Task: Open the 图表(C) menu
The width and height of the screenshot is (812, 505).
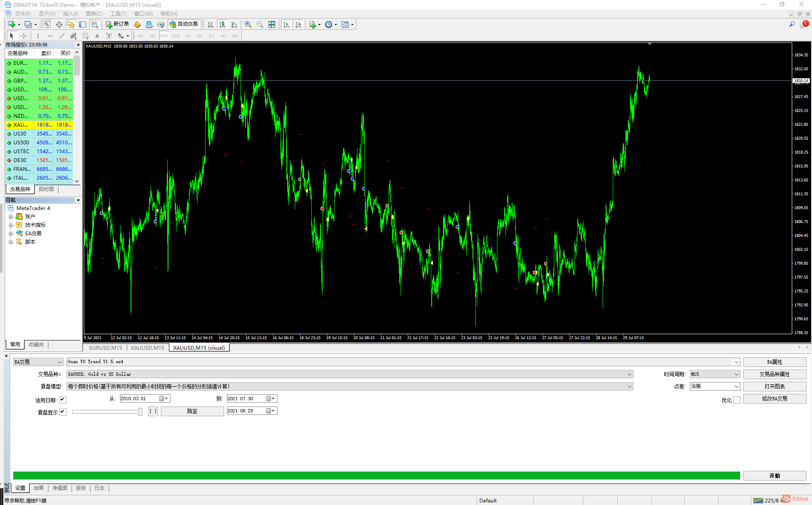Action: [x=94, y=13]
